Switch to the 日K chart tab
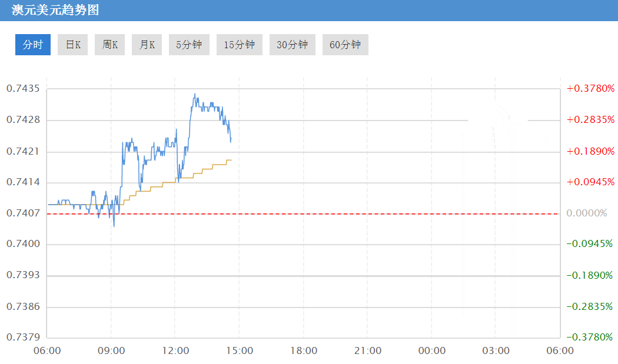The height and width of the screenshot is (364, 618). 73,45
